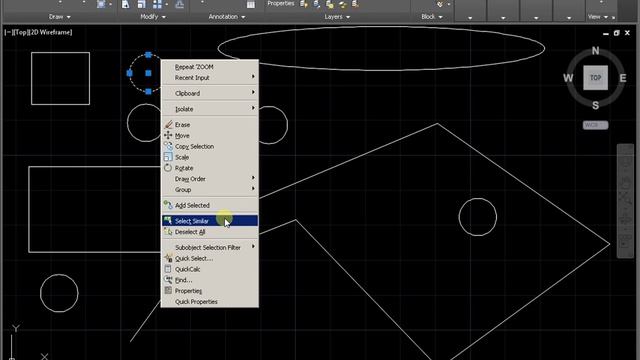640x360 pixels.
Task: Click Repeat ZOOM in the context menu
Action: [210, 67]
